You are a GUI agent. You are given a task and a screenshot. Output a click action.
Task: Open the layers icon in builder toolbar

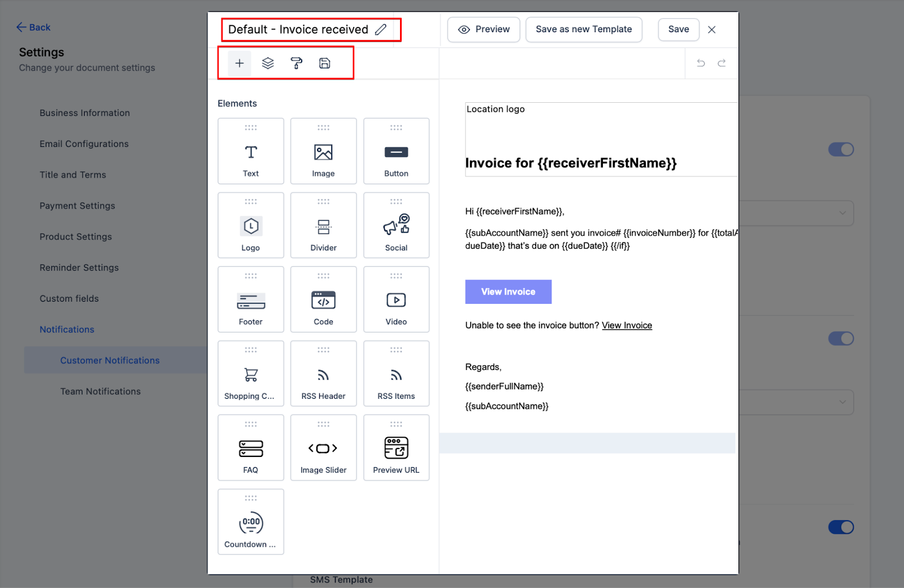pos(268,63)
